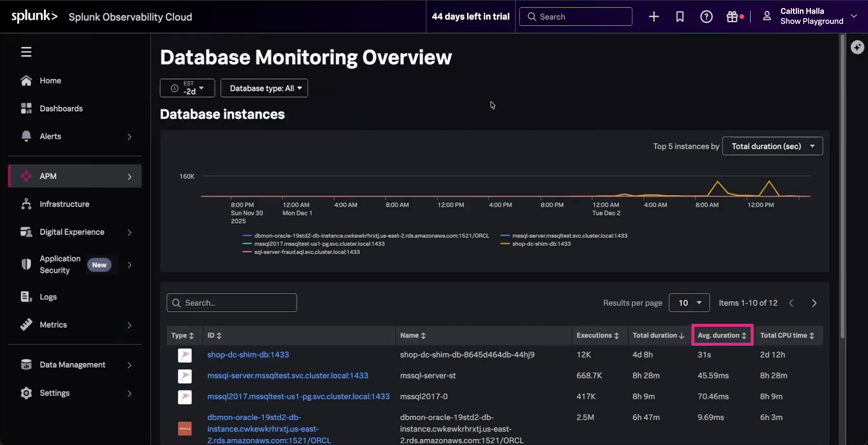The image size is (868, 445).
Task: Click the table Search... input field
Action: pos(232,303)
